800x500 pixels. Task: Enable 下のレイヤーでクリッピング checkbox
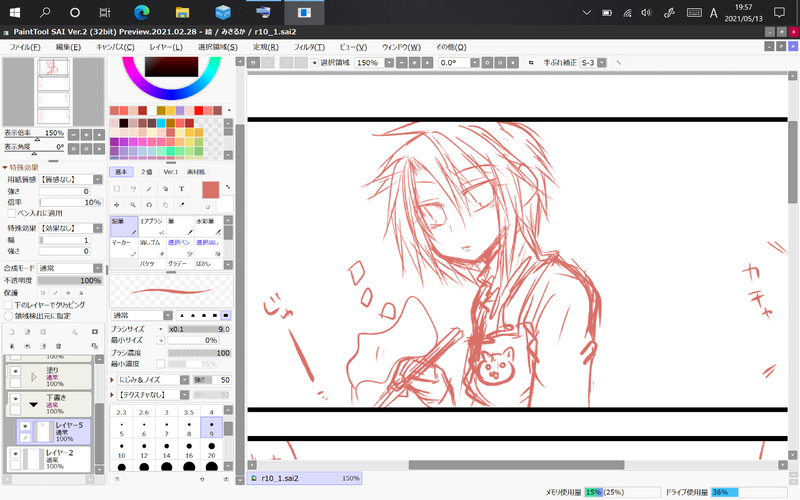pos(8,305)
